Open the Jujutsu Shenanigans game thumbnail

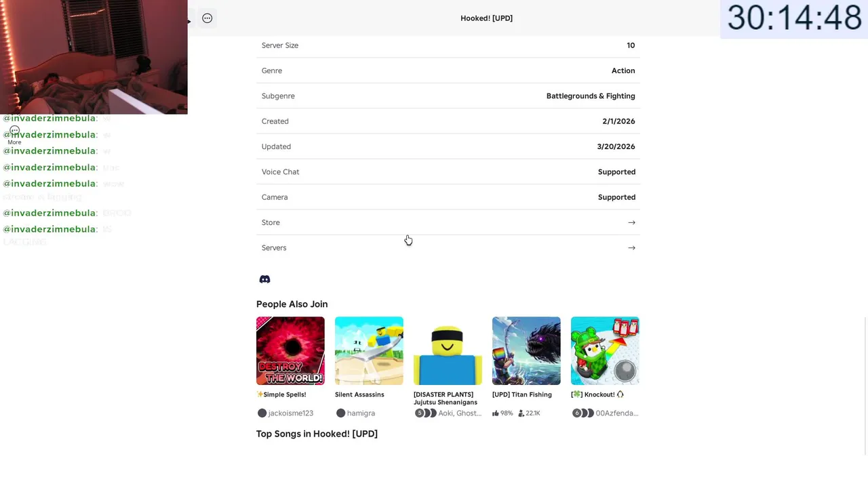click(448, 350)
